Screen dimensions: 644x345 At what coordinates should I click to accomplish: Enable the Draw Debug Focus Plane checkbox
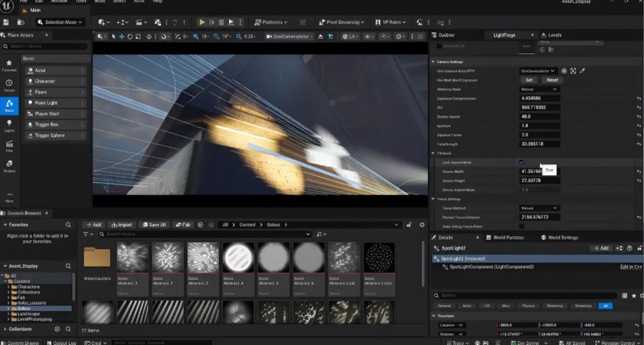522,226
